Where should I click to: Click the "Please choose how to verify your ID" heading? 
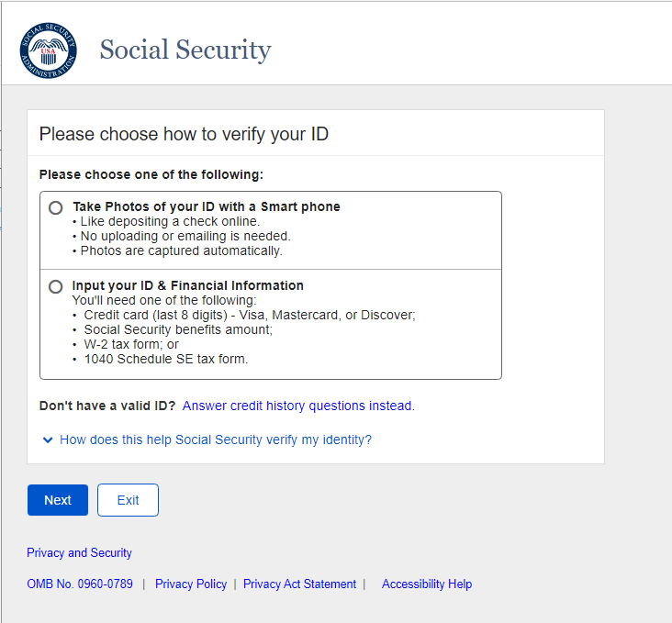(x=184, y=134)
